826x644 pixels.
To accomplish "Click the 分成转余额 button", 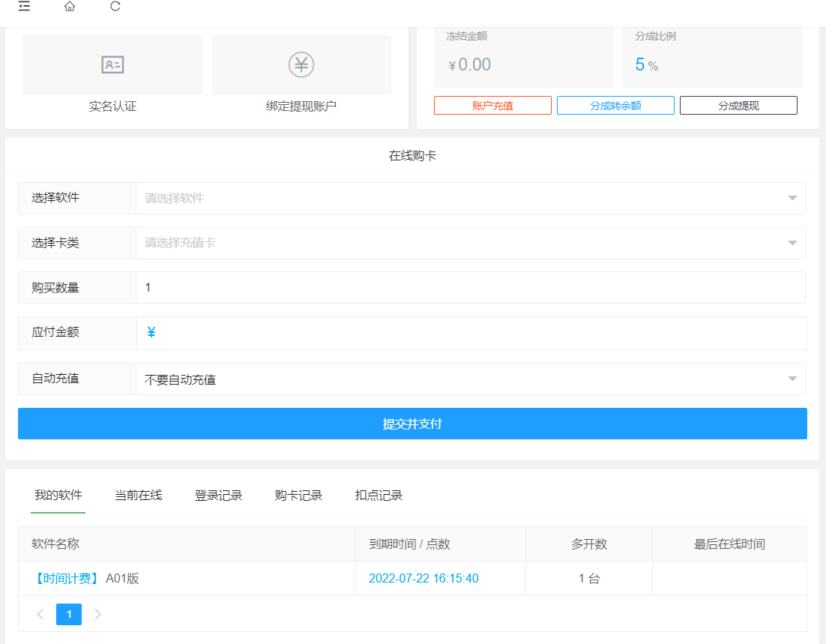I will point(615,106).
